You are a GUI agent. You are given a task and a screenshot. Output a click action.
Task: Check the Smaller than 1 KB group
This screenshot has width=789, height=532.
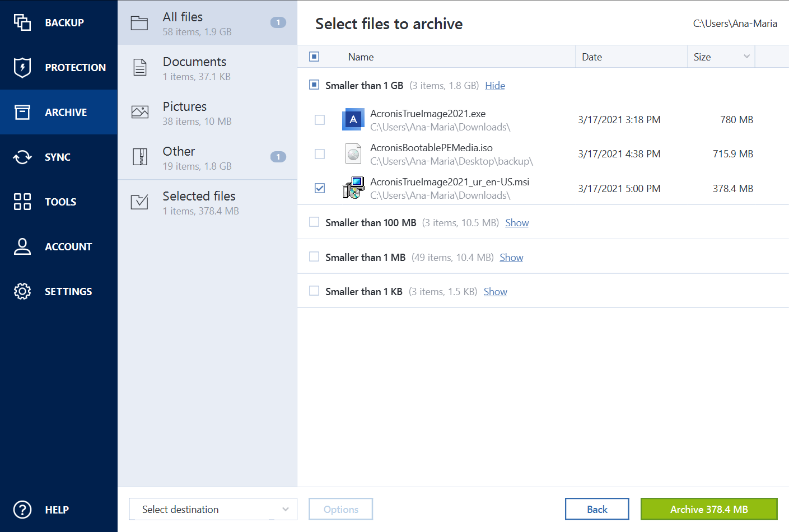[314, 291]
